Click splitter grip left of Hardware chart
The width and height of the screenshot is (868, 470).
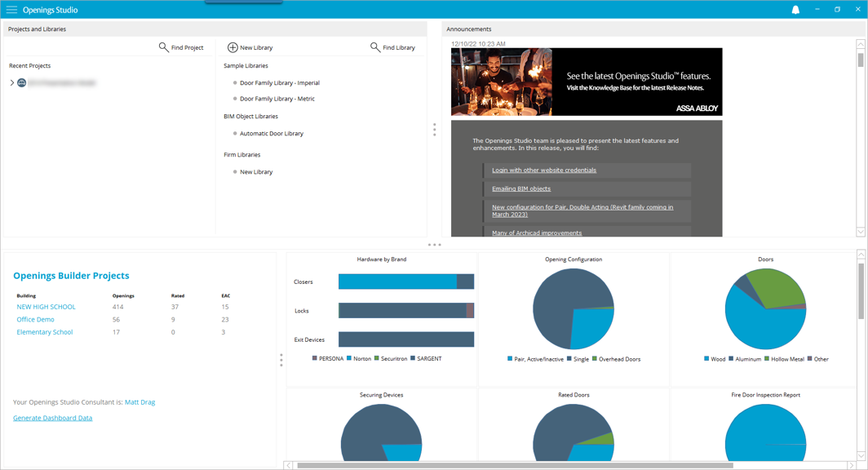pyautogui.click(x=281, y=360)
